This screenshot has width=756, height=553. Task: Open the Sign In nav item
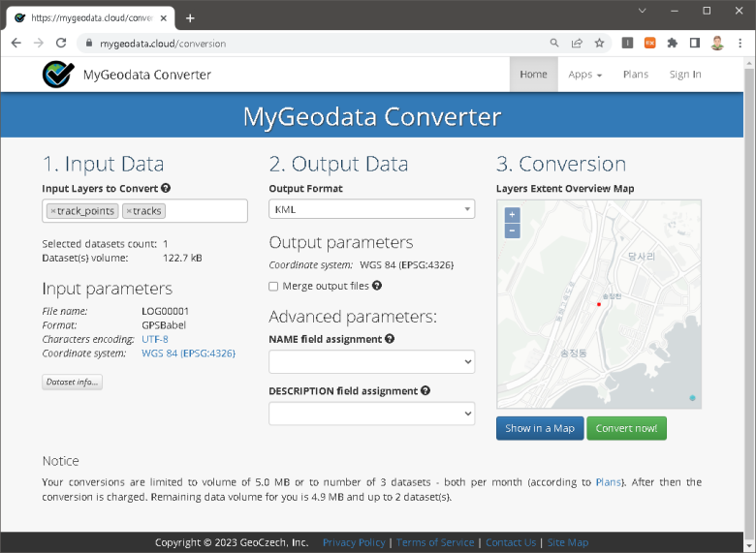tap(685, 75)
